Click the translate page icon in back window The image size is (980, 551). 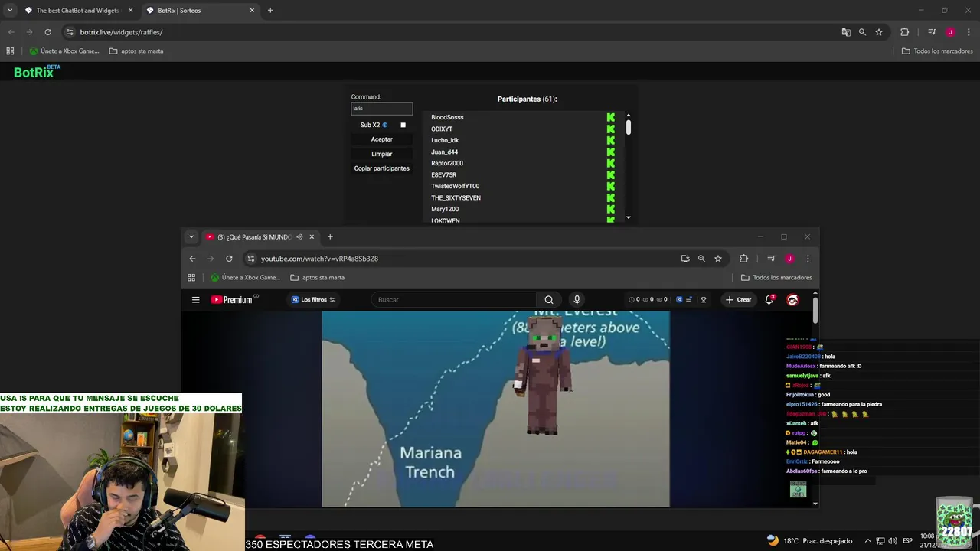pos(845,32)
